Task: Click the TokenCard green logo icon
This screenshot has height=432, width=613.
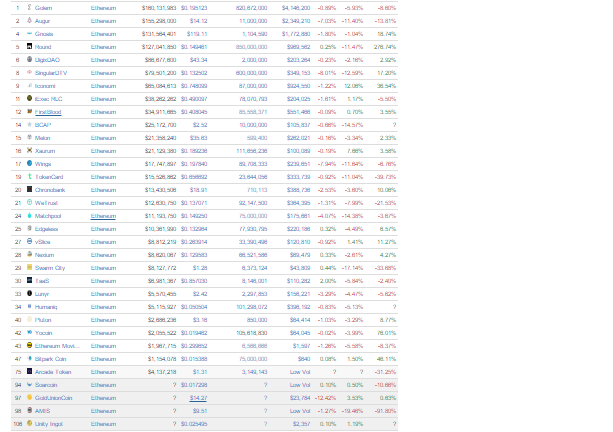Action: [29, 176]
